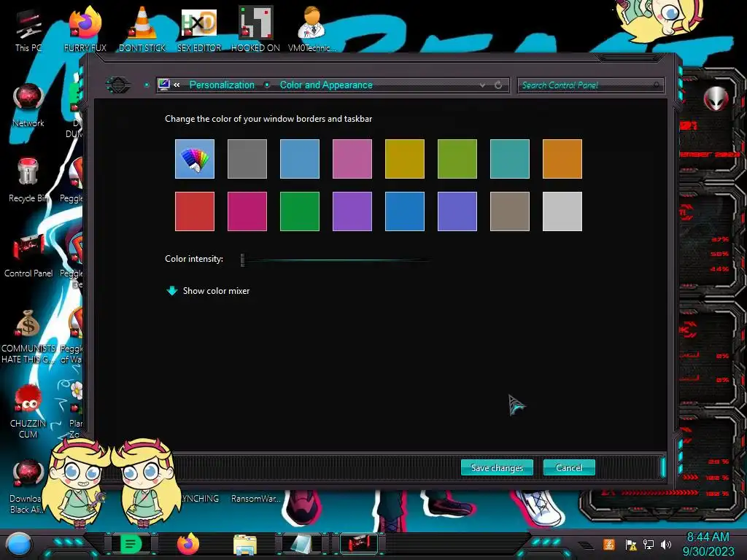This screenshot has height=560, width=747.
Task: Open the volume speaker tray icon
Action: [x=666, y=544]
